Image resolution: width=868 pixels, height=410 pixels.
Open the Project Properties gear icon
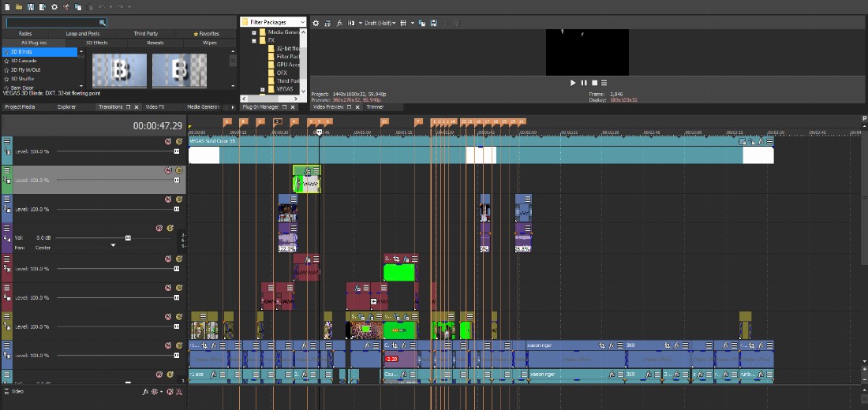pos(54,6)
